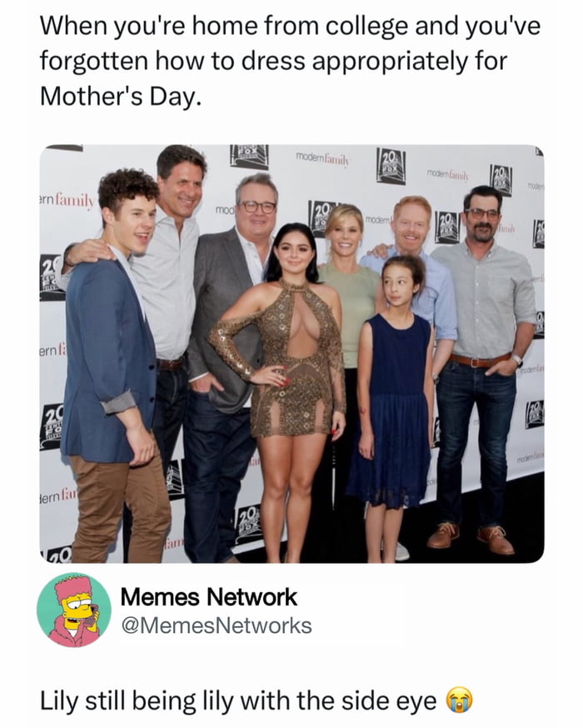Open the @MemesNetworks handle link
Viewport: 583px width, 728px height.
(217, 626)
